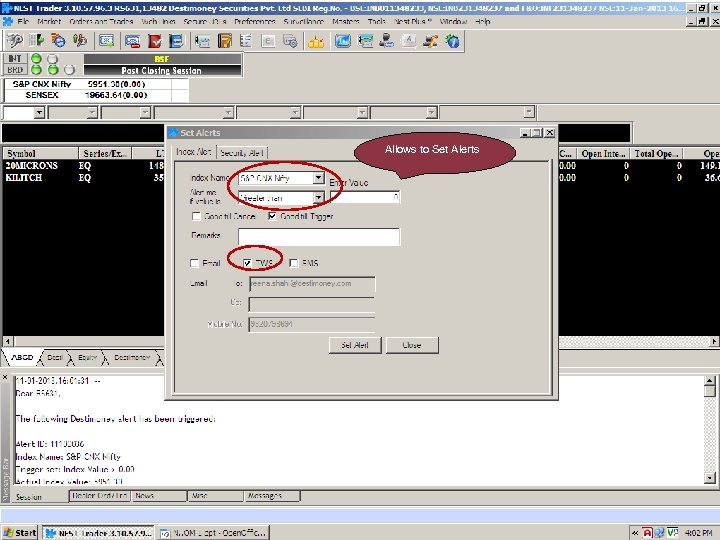Enable the Email alert checkbox
The width and height of the screenshot is (720, 540).
click(x=194, y=263)
